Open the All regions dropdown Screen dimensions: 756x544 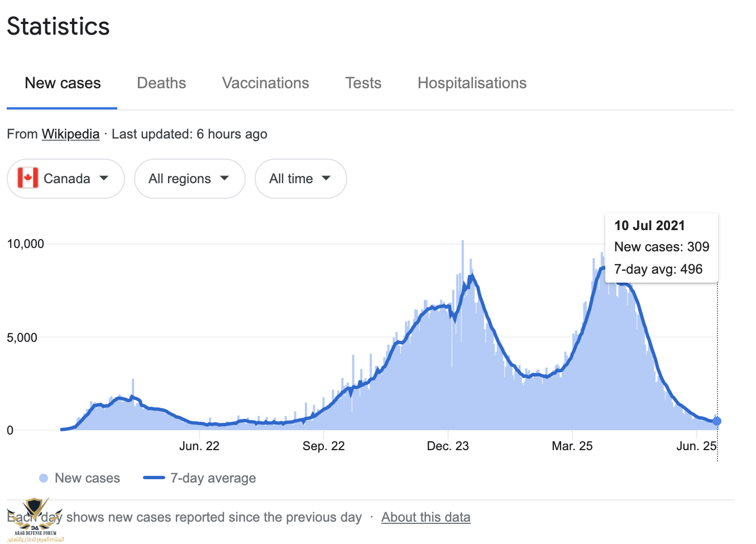point(189,179)
